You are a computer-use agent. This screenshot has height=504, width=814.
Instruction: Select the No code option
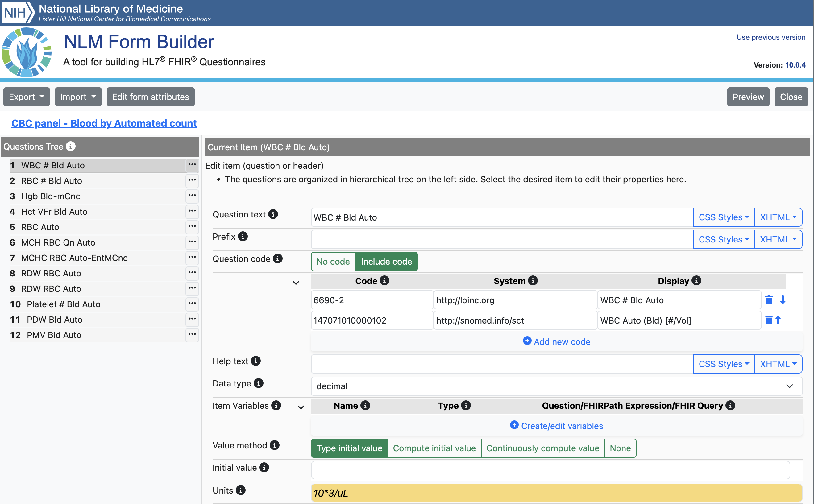coord(333,262)
